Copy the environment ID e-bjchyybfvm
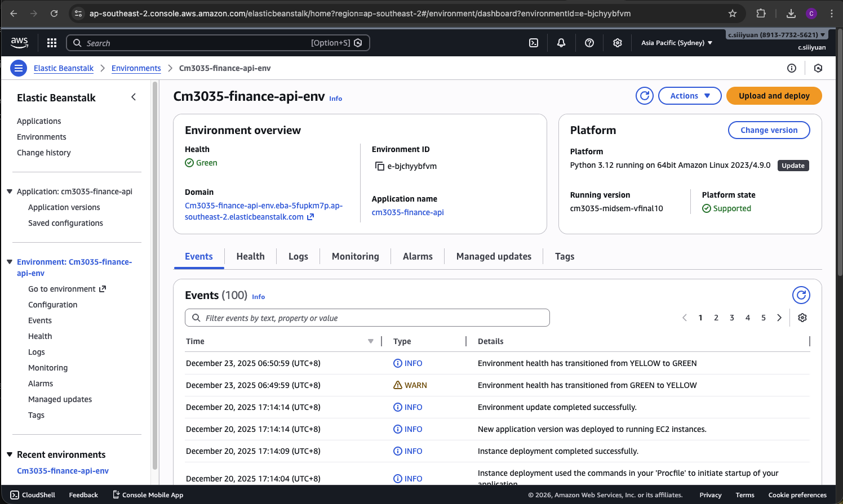 coord(380,166)
